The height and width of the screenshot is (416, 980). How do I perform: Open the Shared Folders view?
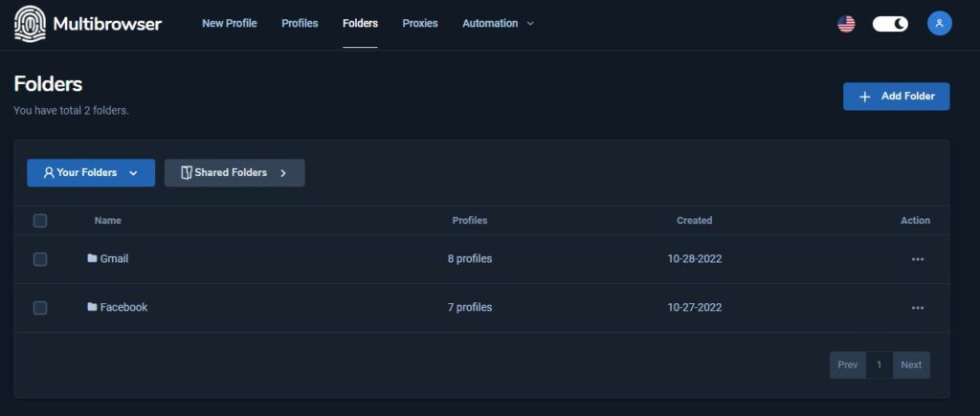[234, 172]
